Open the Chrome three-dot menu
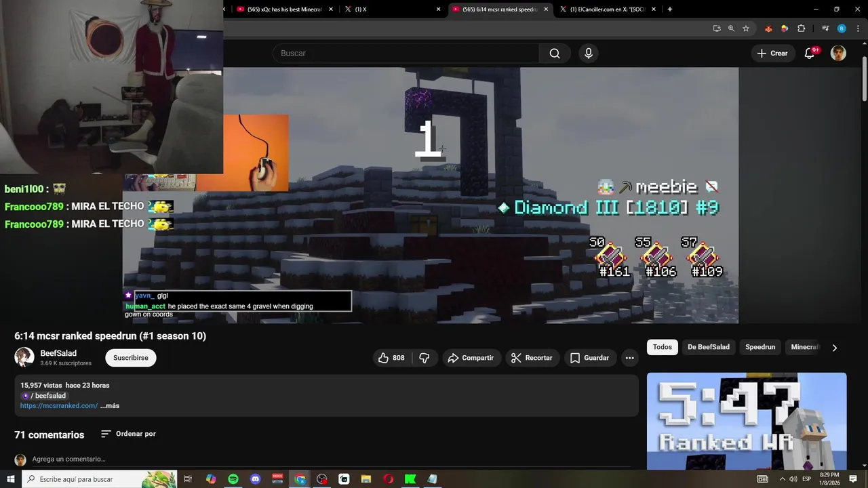Screen dimensions: 868x488 [858, 28]
